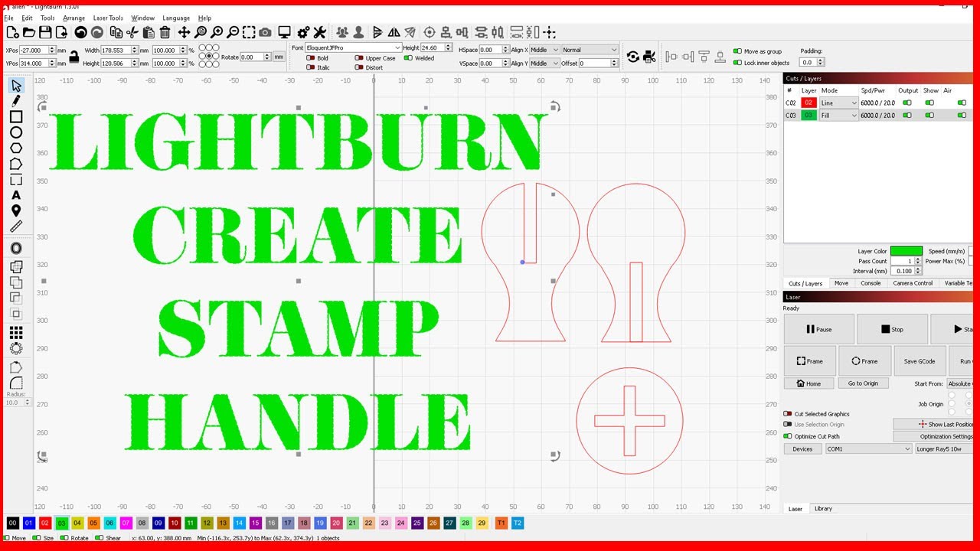Image resolution: width=980 pixels, height=551 pixels.
Task: Open the COM1 port dropdown
Action: (868, 449)
